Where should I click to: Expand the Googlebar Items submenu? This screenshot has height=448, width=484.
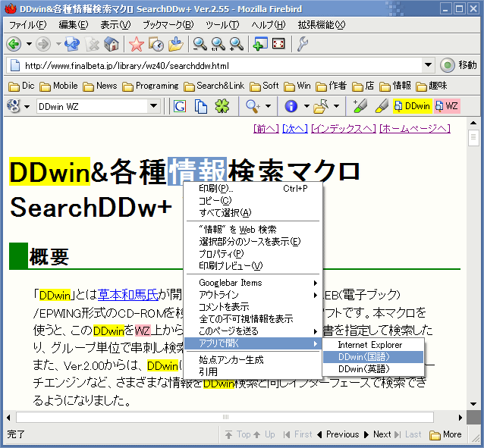(x=253, y=283)
